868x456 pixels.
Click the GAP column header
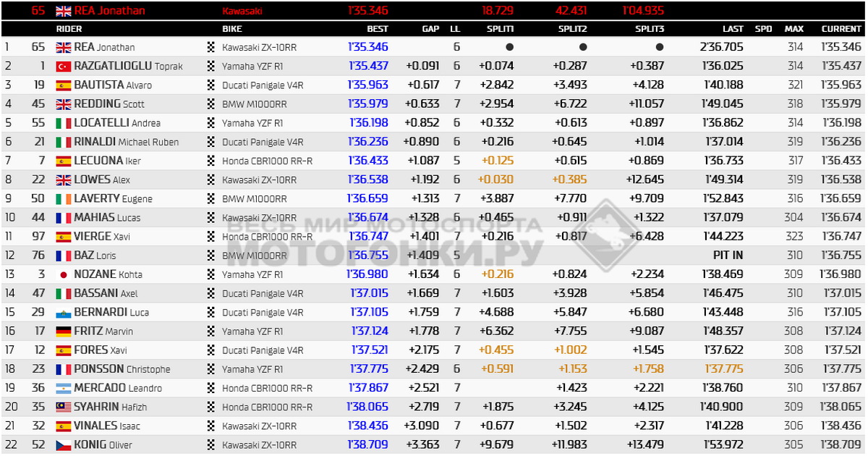(430, 29)
